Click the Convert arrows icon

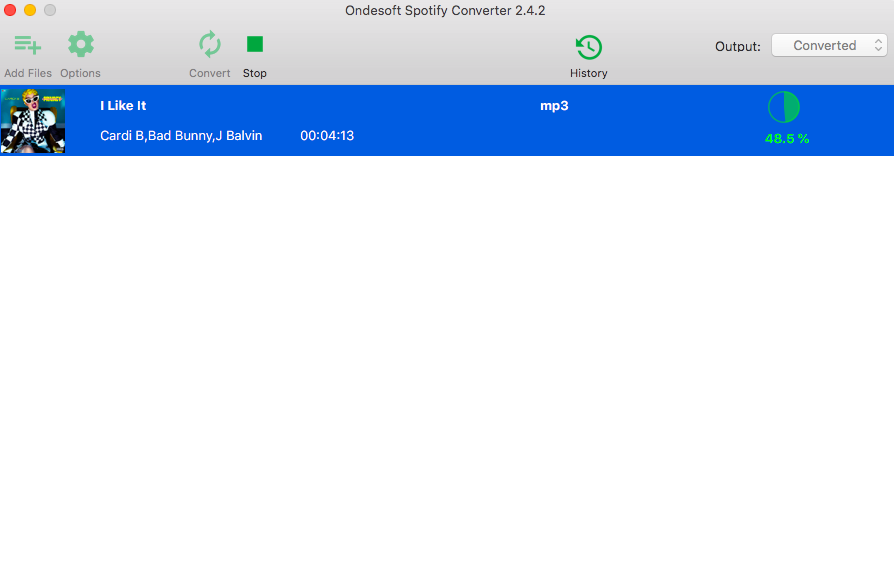pyautogui.click(x=210, y=44)
